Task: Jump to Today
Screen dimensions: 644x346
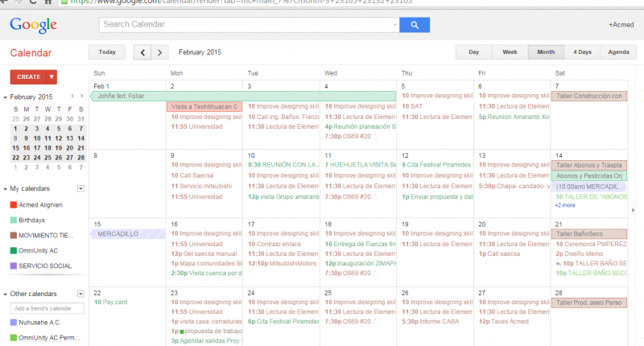Action: coord(107,52)
